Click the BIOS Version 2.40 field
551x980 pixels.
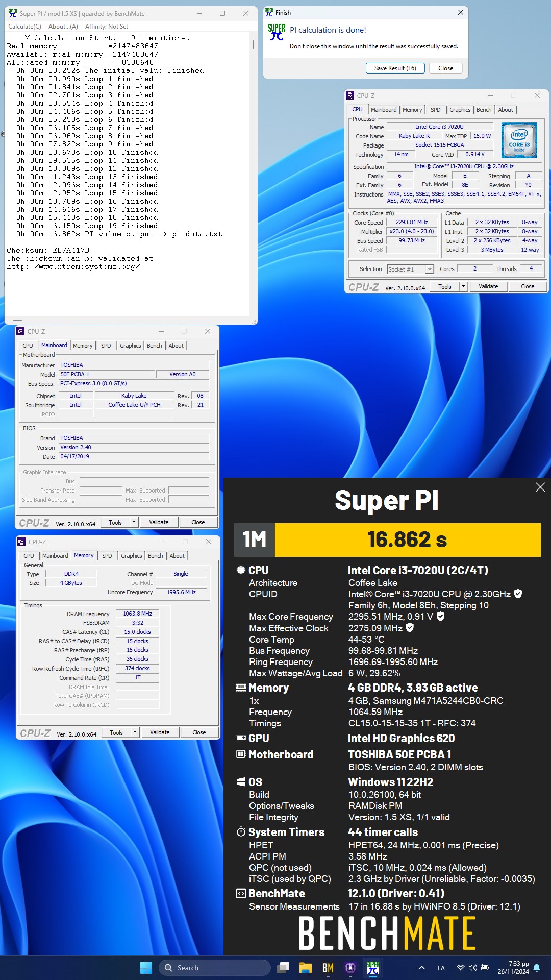134,447
